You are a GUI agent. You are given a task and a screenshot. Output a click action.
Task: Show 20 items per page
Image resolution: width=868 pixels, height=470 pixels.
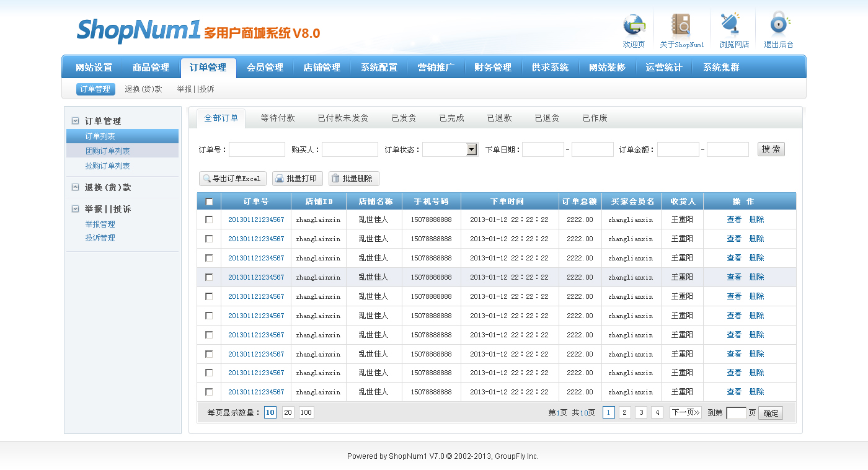[x=288, y=412]
